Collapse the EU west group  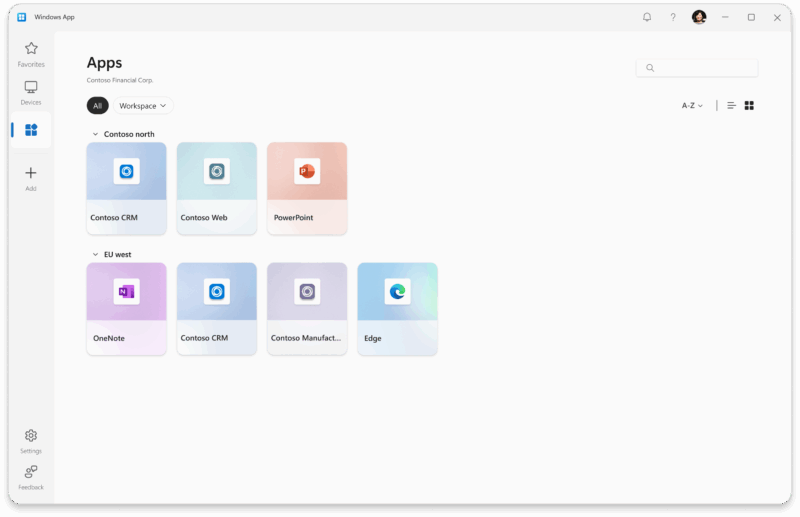96,255
